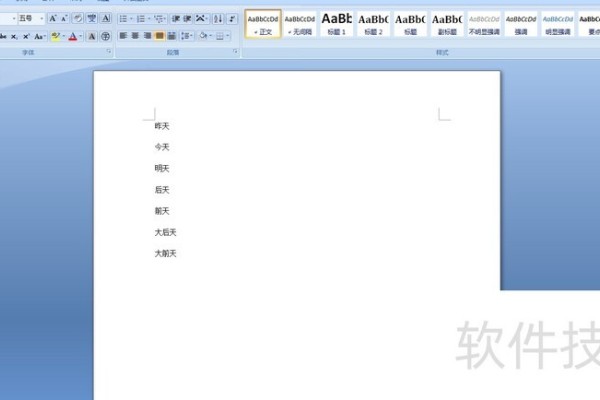Screen dimensions: 600x400
Task: Insert an enclosed character circle icon
Action: 106,37
